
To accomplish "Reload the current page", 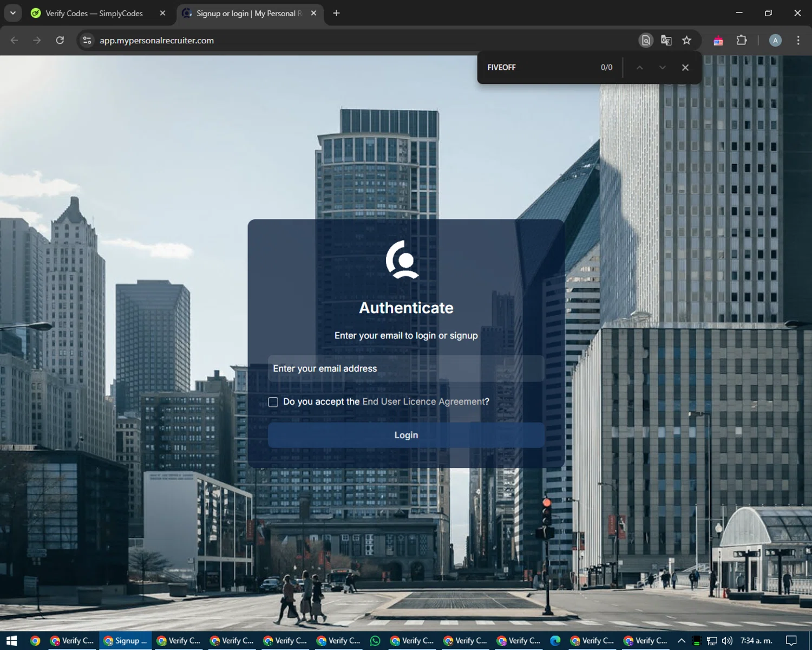I will pyautogui.click(x=60, y=40).
